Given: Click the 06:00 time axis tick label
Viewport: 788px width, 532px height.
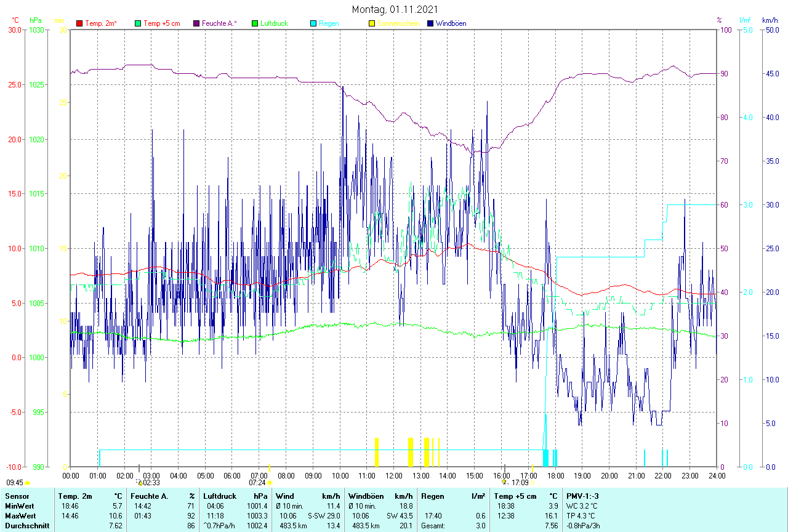Looking at the screenshot, I should click(x=232, y=475).
